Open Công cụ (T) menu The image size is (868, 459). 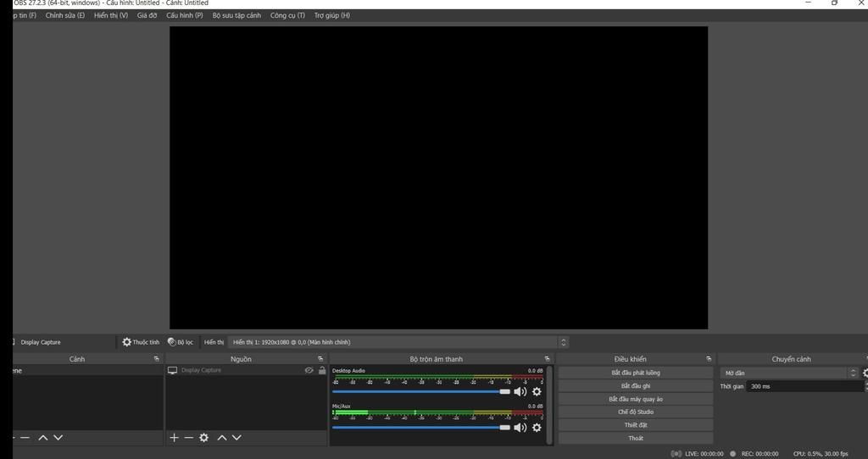point(287,15)
